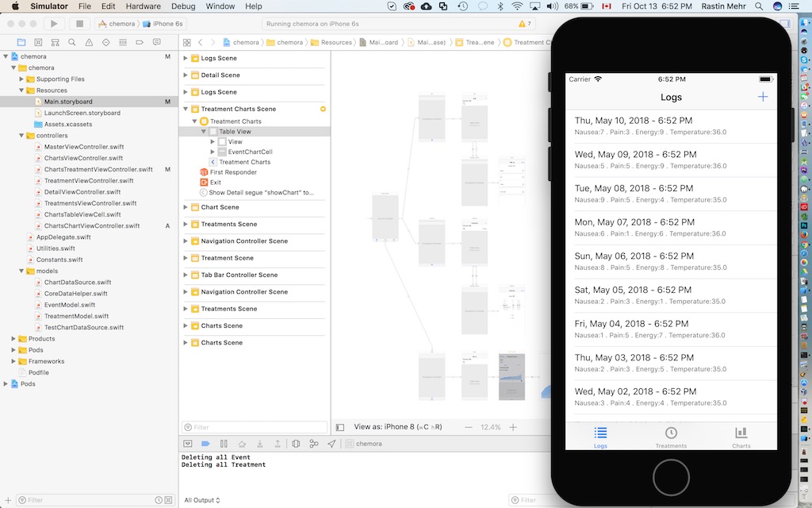Open the Hardware menu

pyautogui.click(x=143, y=6)
